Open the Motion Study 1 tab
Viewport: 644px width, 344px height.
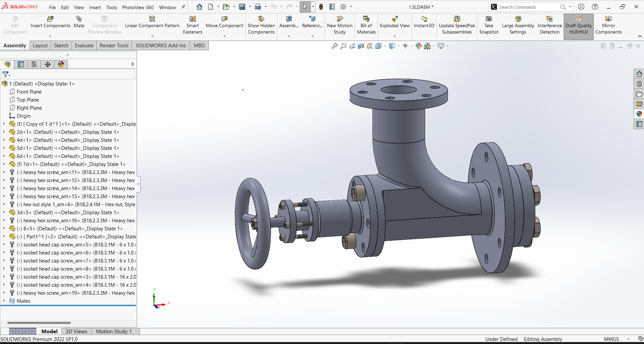114,331
